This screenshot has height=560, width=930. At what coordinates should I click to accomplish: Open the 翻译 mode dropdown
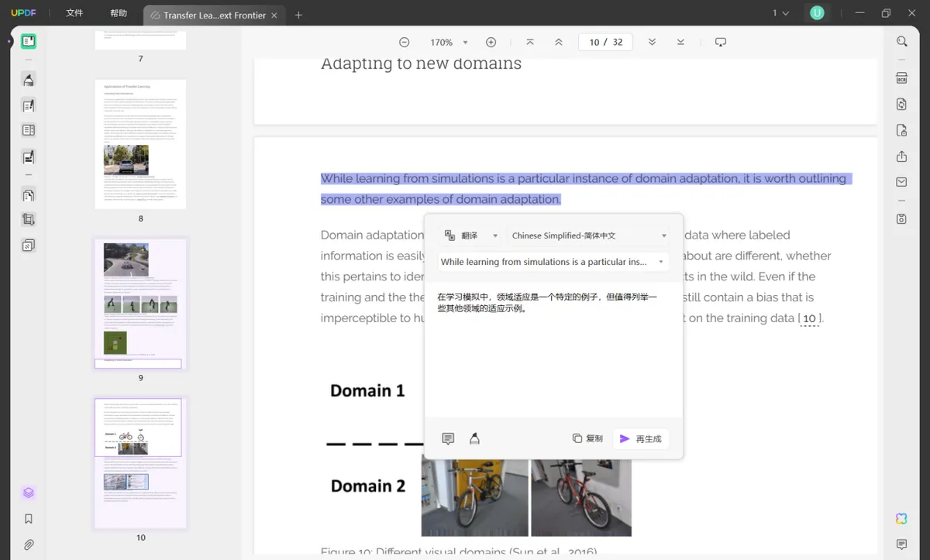click(470, 235)
